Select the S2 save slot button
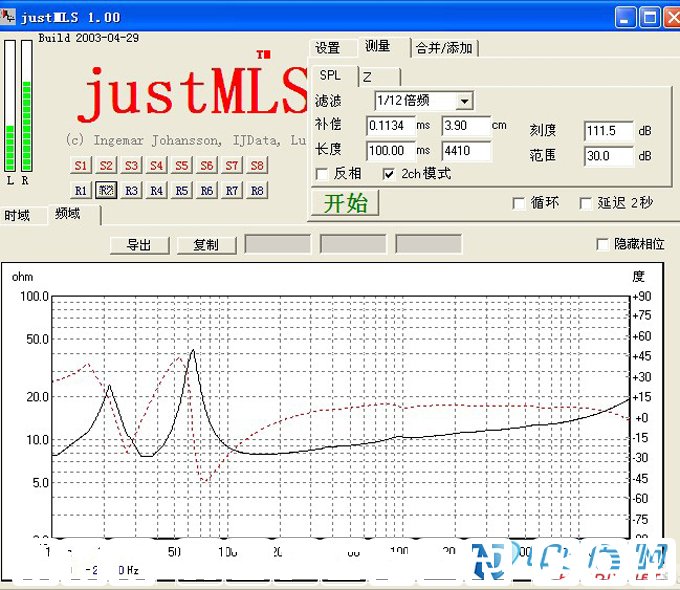This screenshot has height=590, width=680. 106,165
